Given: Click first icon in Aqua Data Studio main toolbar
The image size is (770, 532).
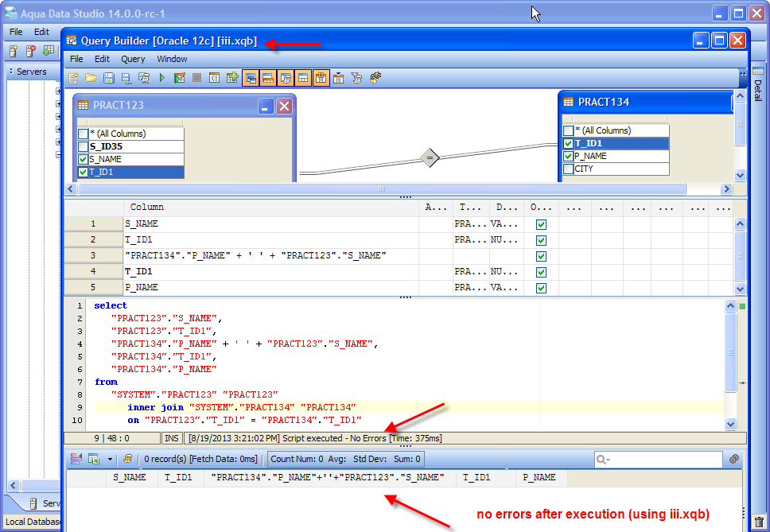Looking at the screenshot, I should 14,51.
